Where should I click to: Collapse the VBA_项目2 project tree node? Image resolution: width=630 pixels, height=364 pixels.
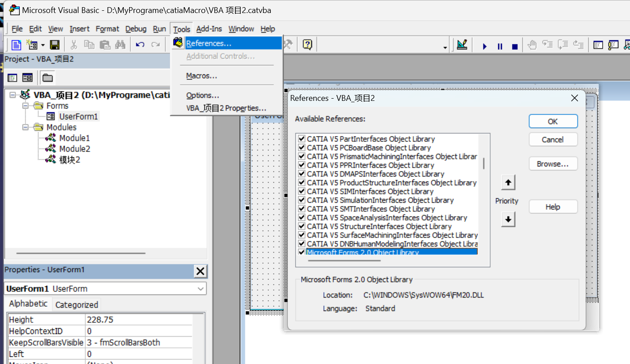coord(12,95)
